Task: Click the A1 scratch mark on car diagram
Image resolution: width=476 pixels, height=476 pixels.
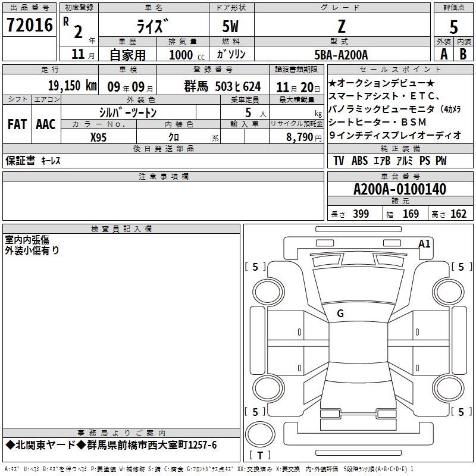Action: pyautogui.click(x=424, y=243)
